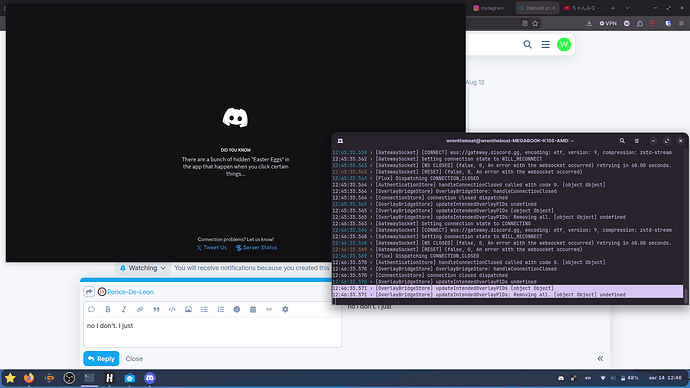Toggle italic formatting in reply editor
The image size is (690, 388).
click(124, 309)
